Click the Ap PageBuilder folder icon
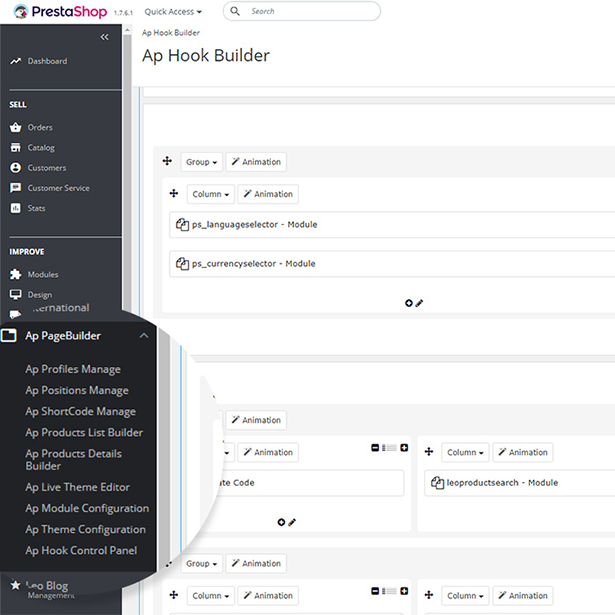The height and width of the screenshot is (615, 615). point(9,335)
